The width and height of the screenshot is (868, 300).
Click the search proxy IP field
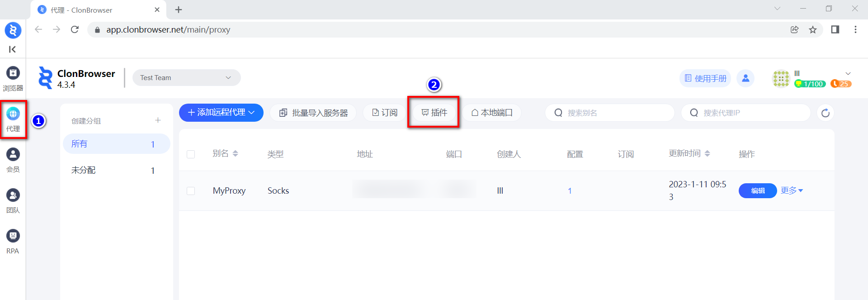tap(750, 113)
